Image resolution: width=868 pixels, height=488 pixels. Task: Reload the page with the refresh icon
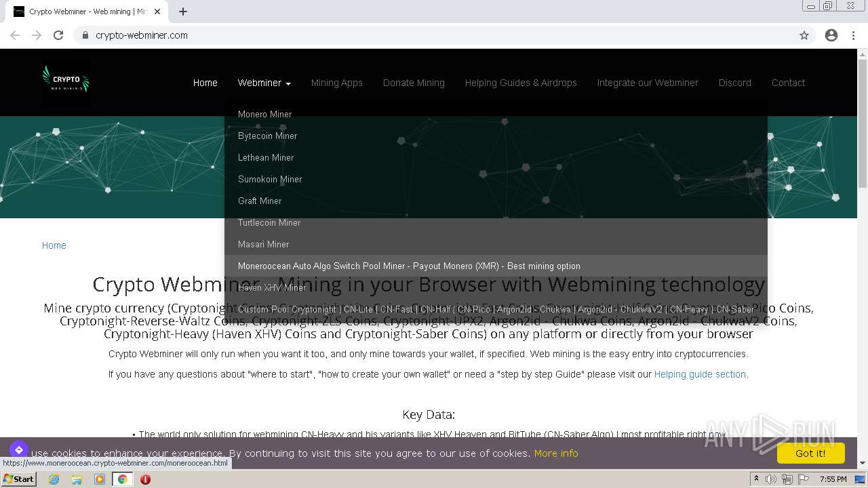point(58,35)
